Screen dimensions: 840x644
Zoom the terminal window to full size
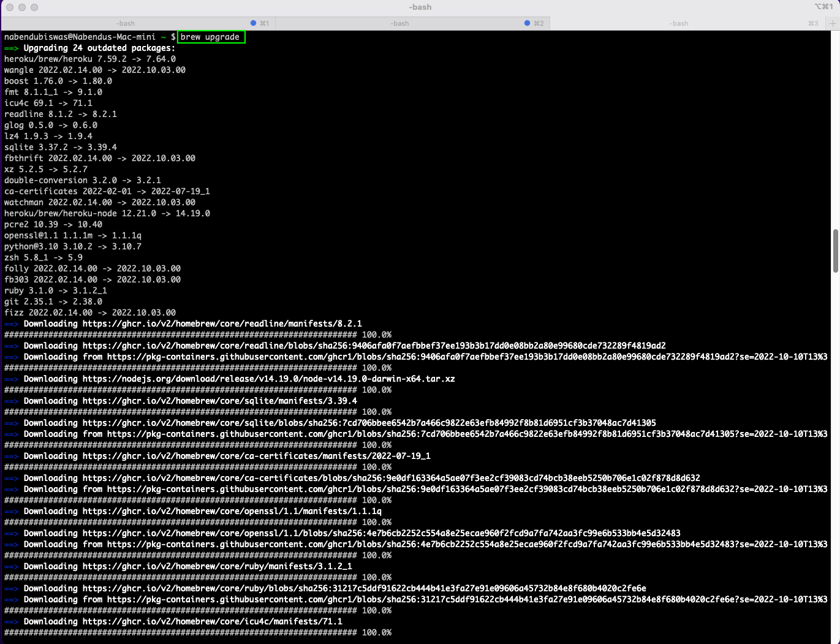tap(34, 7)
